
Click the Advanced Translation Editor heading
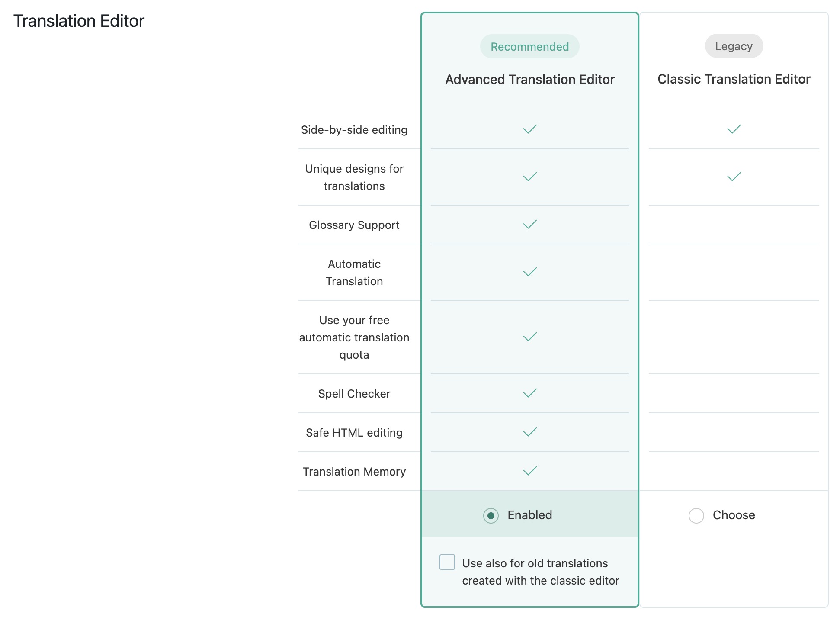click(529, 80)
